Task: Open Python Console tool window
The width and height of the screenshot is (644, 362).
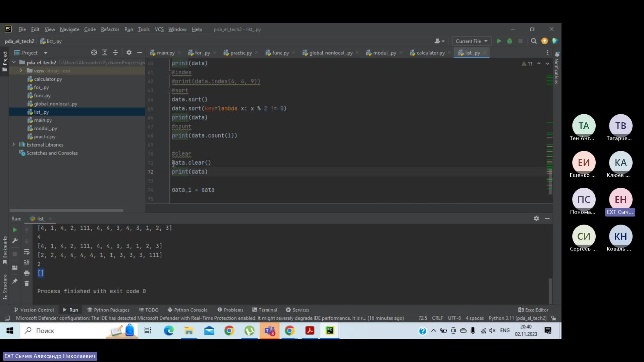Action: (187, 310)
